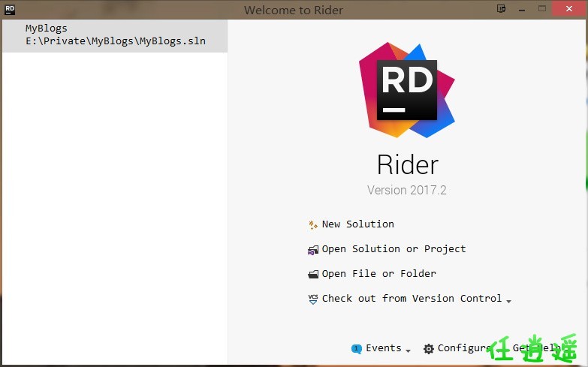Click Open File or Folder

(378, 274)
